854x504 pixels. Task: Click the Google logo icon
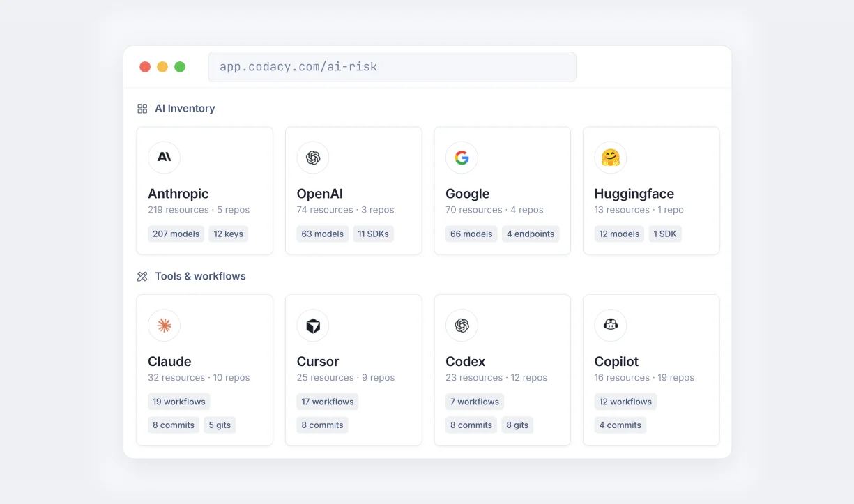(x=462, y=158)
